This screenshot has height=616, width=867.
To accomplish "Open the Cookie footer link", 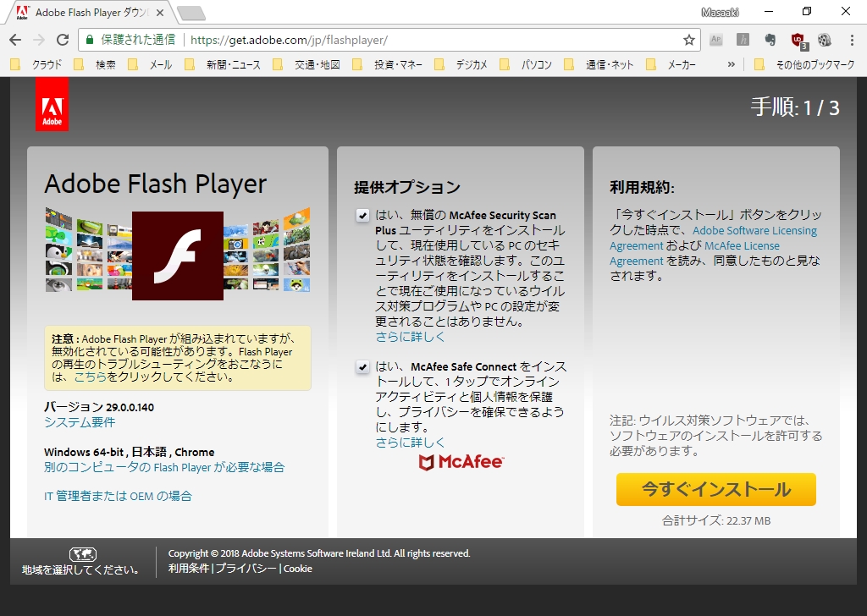I will click(297, 569).
